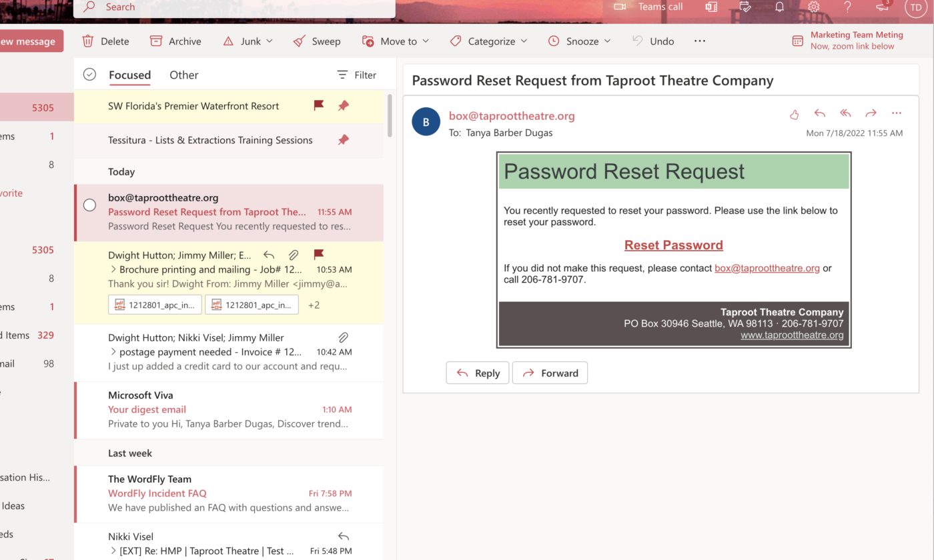The image size is (934, 560).
Task: Unpin the SW Florida's Premier Waterfront Resort message
Action: [x=344, y=105]
